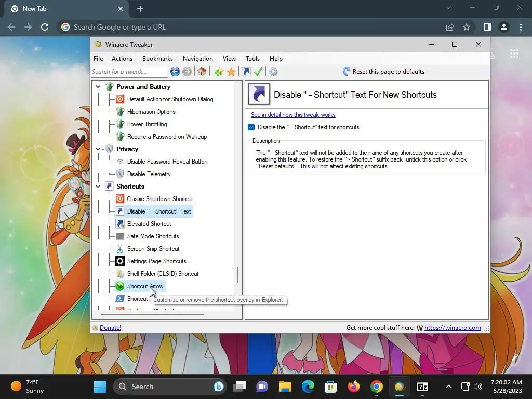
Task: Select Require a Password on Wakeup item
Action: click(167, 137)
